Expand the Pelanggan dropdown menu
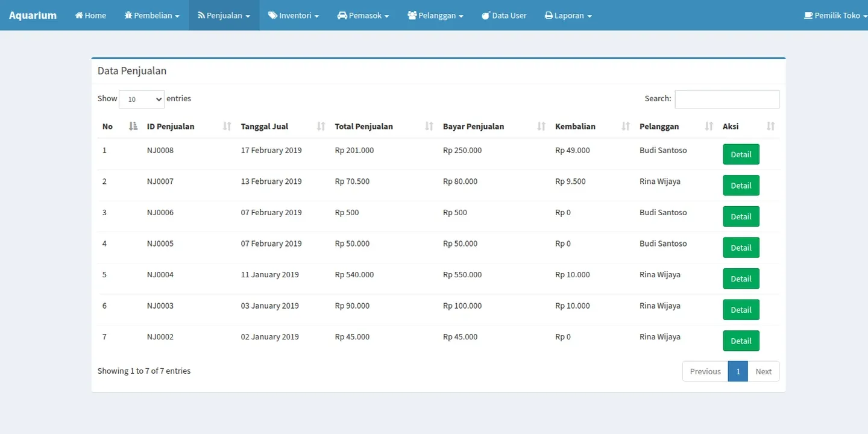Image resolution: width=868 pixels, height=434 pixels. [435, 15]
